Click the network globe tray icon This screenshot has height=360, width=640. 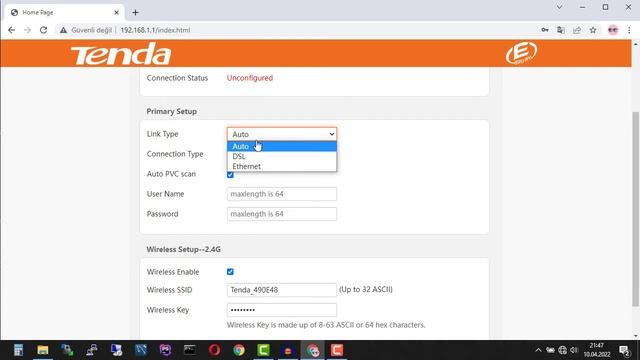coord(562,350)
